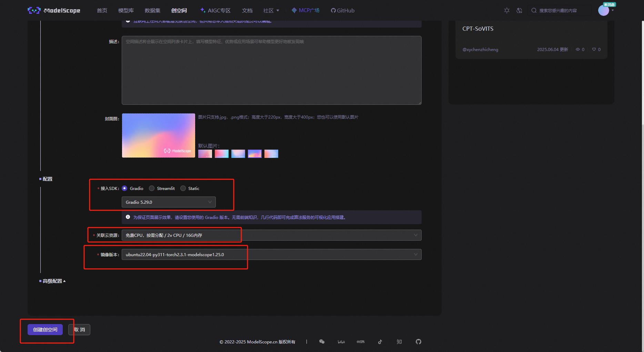Open GitHub icon in the footer
The width and height of the screenshot is (644, 352).
pyautogui.click(x=418, y=342)
